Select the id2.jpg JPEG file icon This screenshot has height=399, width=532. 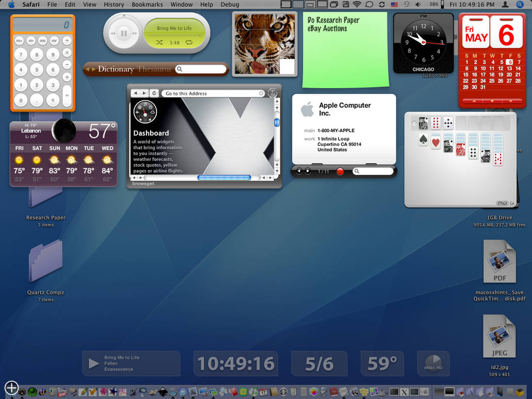tap(500, 336)
